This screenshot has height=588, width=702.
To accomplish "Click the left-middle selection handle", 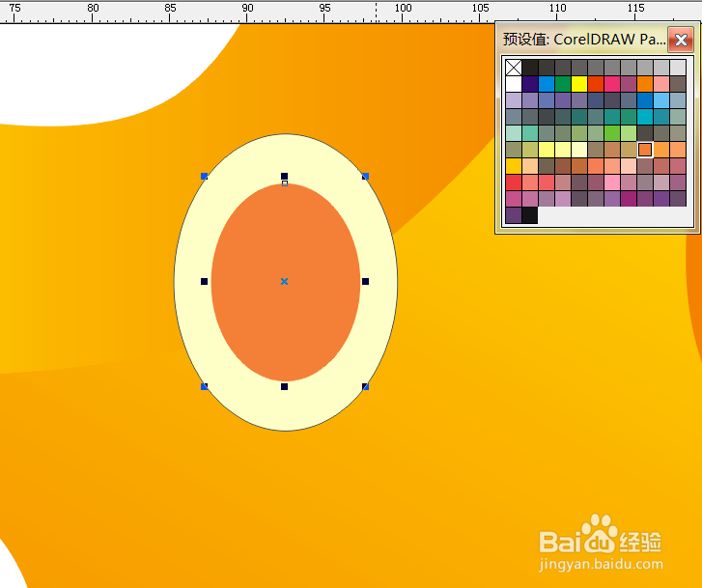I will pos(204,281).
